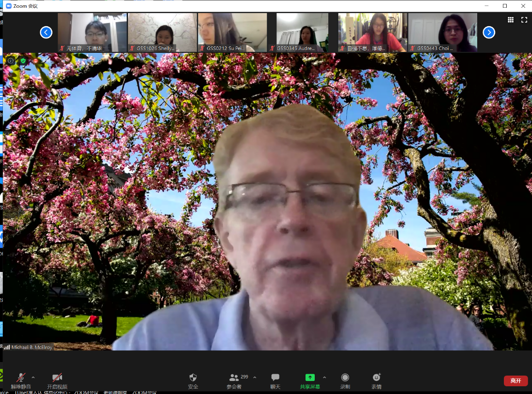Open the Participants (参会者) panel
The width and height of the screenshot is (532, 394).
[x=234, y=378]
